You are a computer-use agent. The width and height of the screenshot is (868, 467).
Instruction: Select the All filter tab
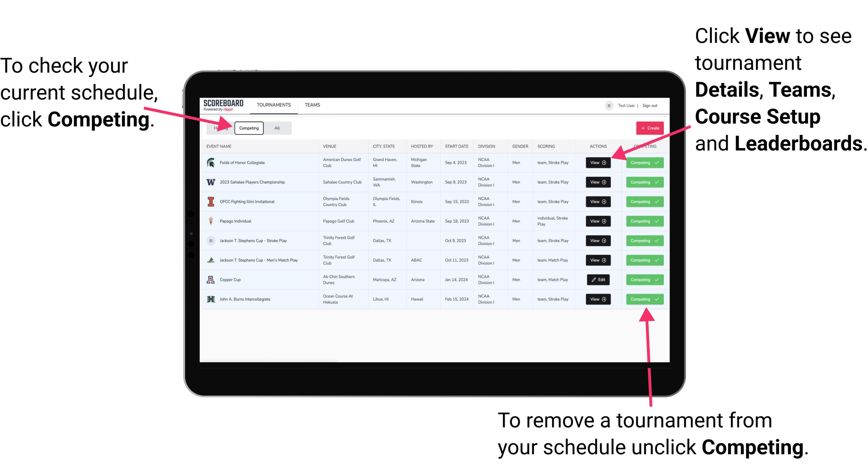(276, 128)
